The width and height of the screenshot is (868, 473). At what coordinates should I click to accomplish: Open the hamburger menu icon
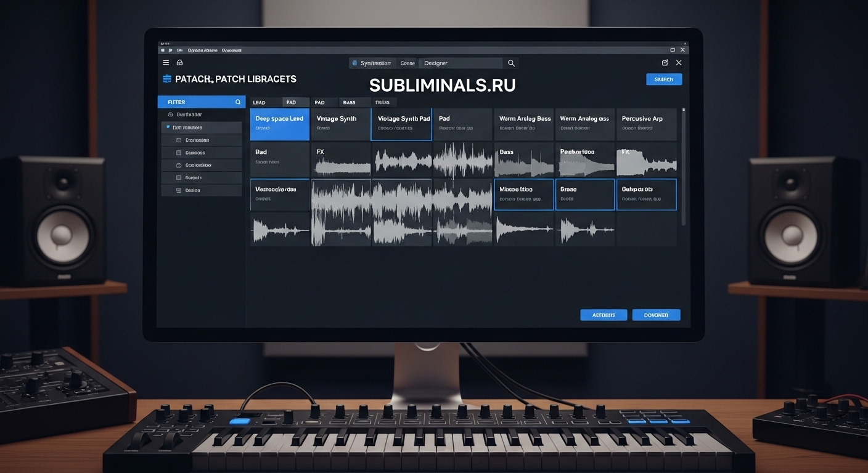coord(166,63)
